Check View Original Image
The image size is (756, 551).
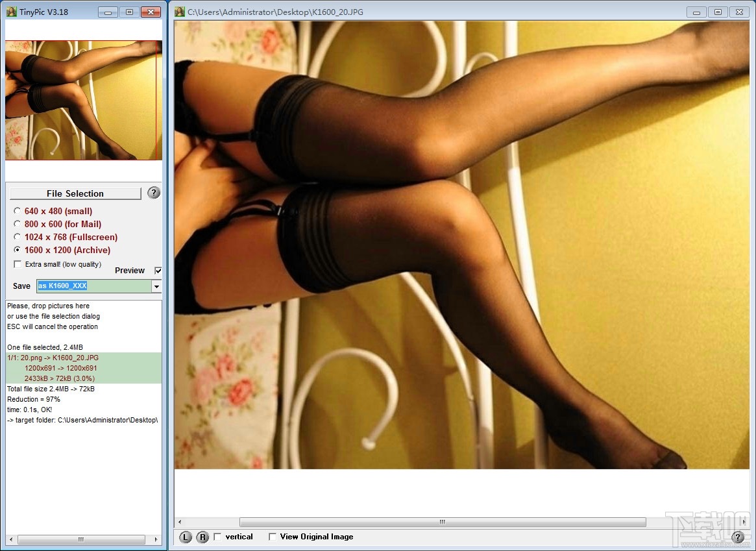click(x=273, y=537)
